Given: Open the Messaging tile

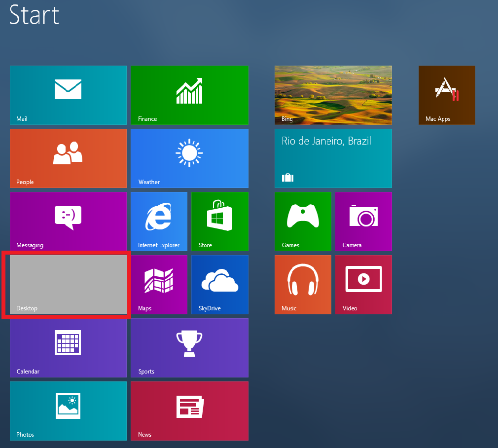Looking at the screenshot, I should pos(68,222).
